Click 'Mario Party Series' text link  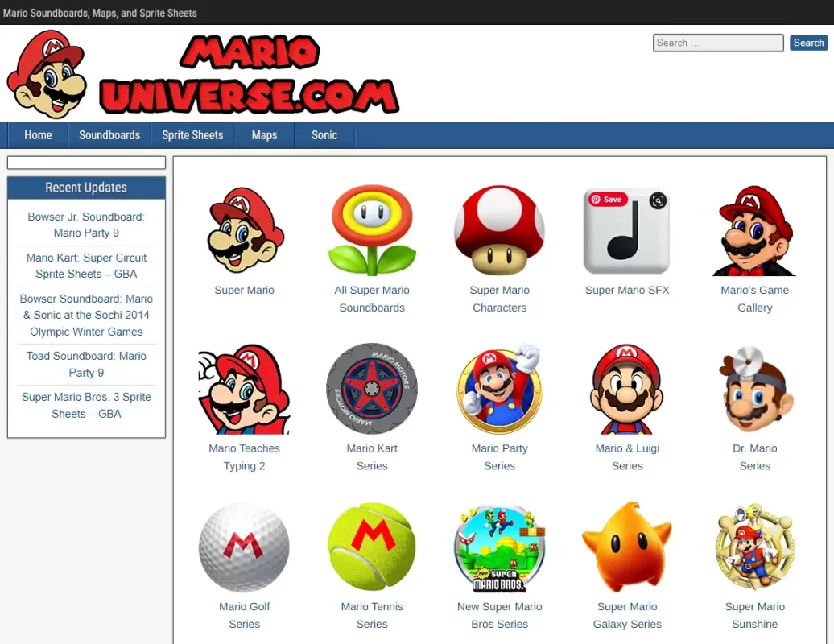coord(499,456)
